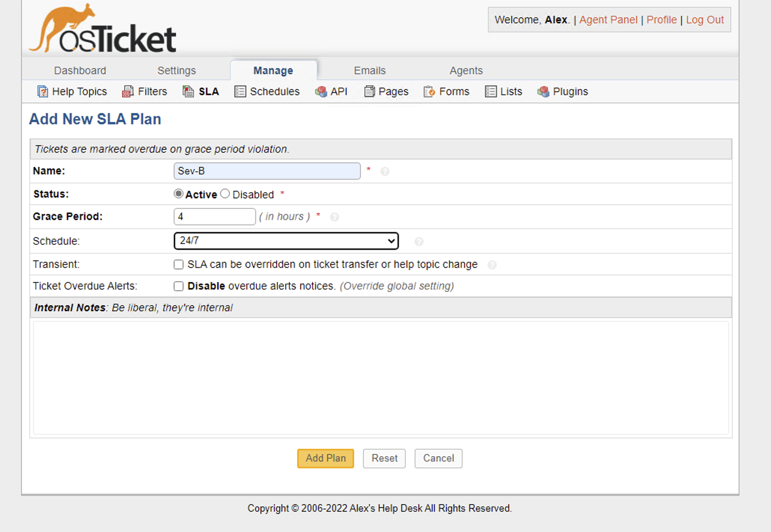Click the API cube icon
The height and width of the screenshot is (532, 771).
(321, 92)
